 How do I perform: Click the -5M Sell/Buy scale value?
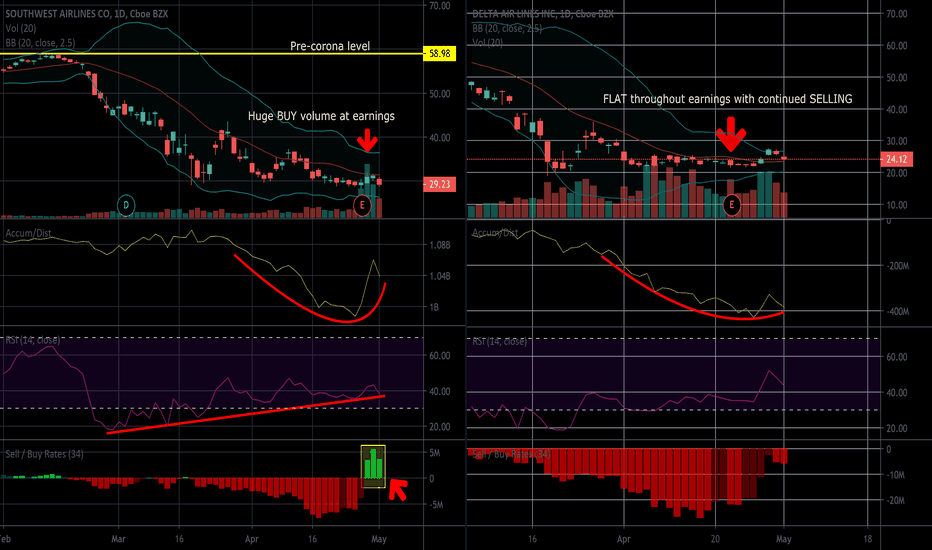pyautogui.click(x=436, y=505)
